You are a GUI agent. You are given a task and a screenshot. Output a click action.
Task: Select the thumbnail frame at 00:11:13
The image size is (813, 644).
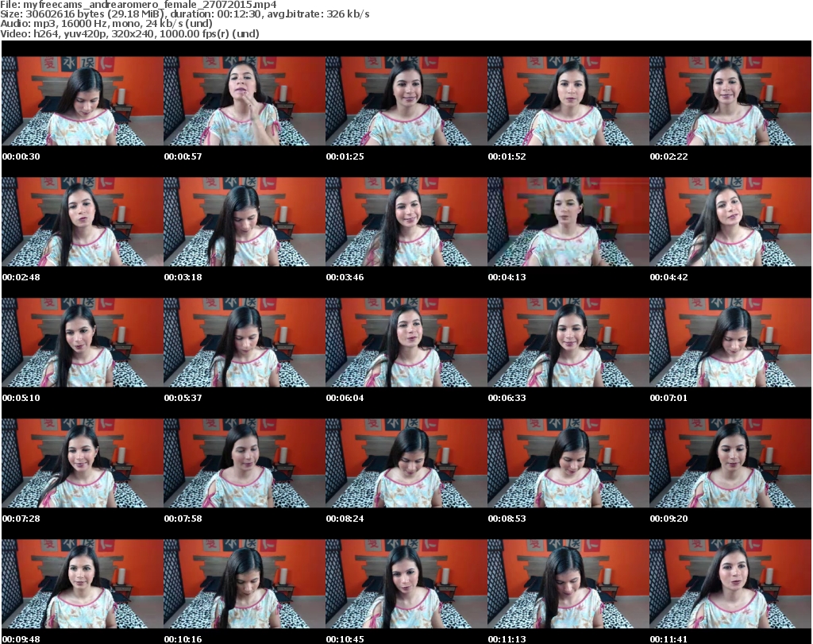tap(568, 584)
